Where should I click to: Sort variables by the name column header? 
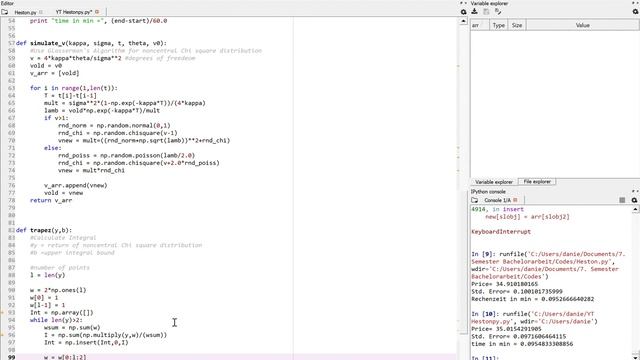point(480,25)
